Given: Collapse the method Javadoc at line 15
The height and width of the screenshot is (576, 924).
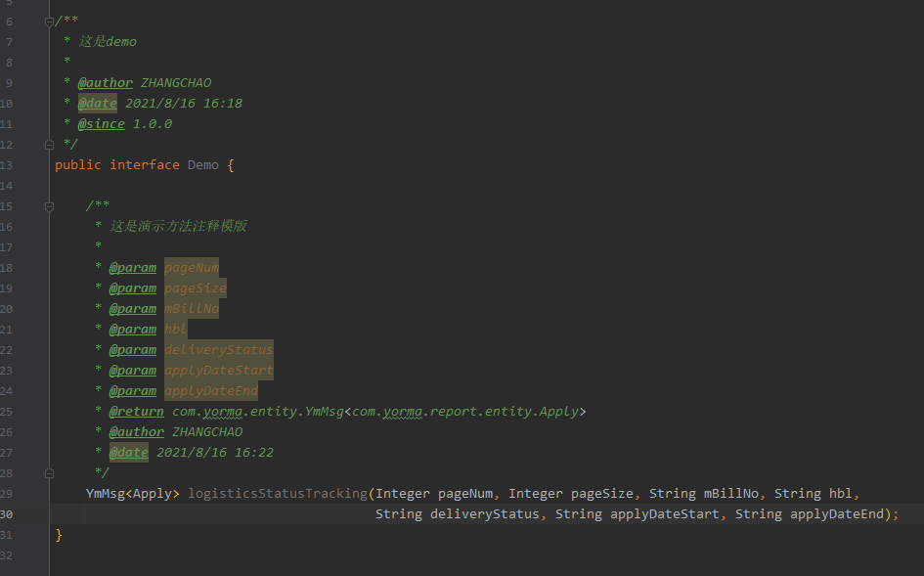Looking at the screenshot, I should pos(50,206).
